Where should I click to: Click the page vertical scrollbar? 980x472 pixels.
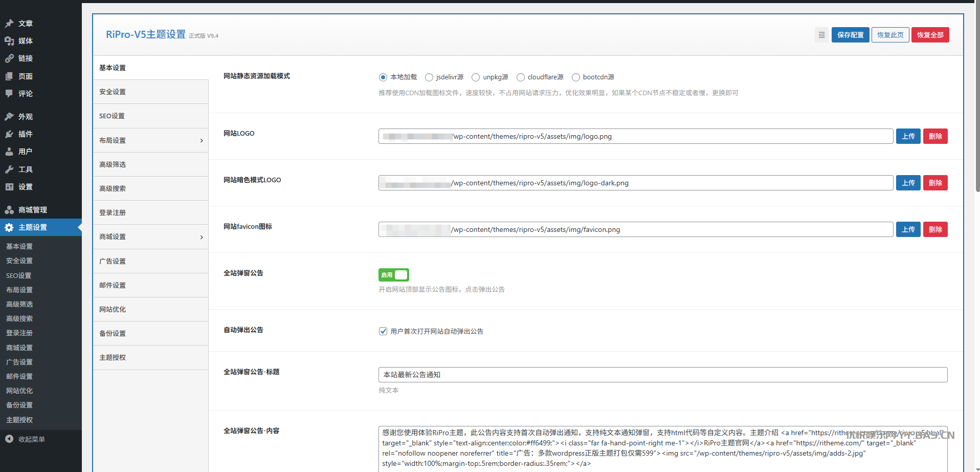[977, 102]
